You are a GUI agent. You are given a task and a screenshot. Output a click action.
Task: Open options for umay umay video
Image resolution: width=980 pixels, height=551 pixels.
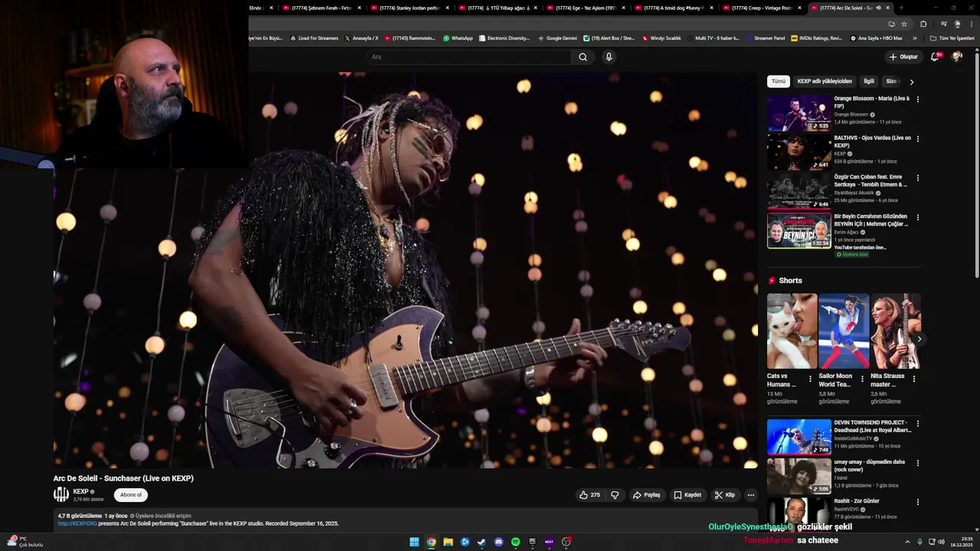(x=917, y=463)
